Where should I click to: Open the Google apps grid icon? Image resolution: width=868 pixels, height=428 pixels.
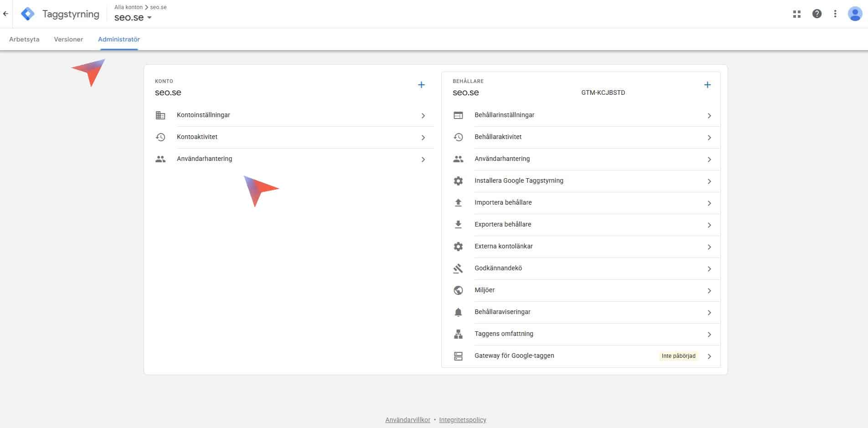pos(797,14)
